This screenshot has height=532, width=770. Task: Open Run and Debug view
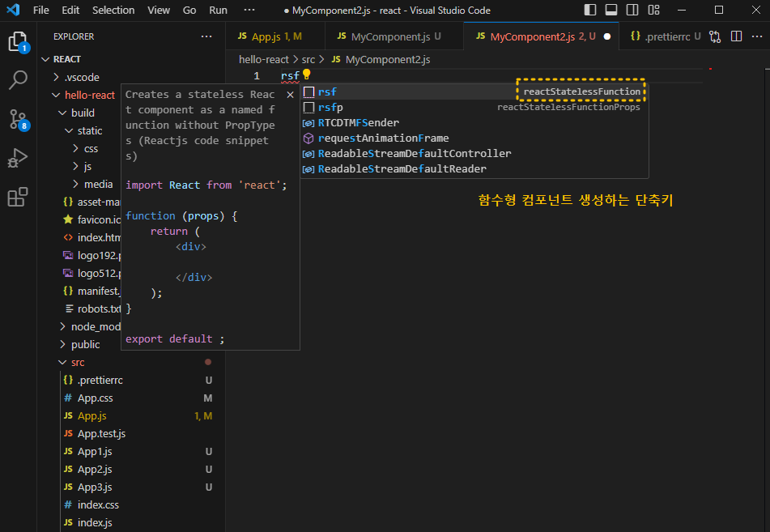pos(18,158)
